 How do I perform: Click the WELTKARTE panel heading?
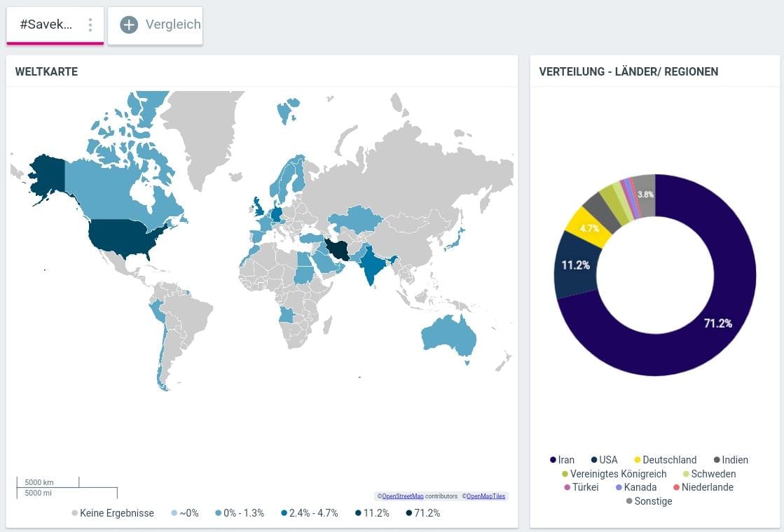(46, 71)
